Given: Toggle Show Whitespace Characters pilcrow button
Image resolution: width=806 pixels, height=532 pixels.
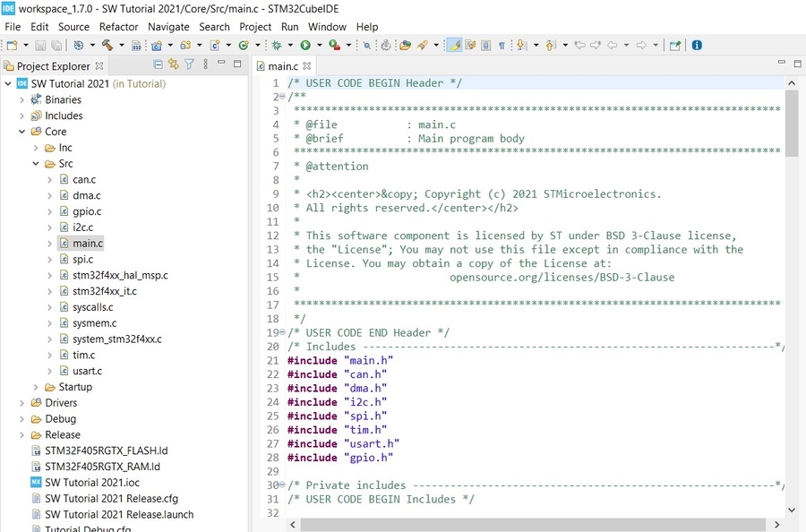Looking at the screenshot, I should pyautogui.click(x=502, y=45).
